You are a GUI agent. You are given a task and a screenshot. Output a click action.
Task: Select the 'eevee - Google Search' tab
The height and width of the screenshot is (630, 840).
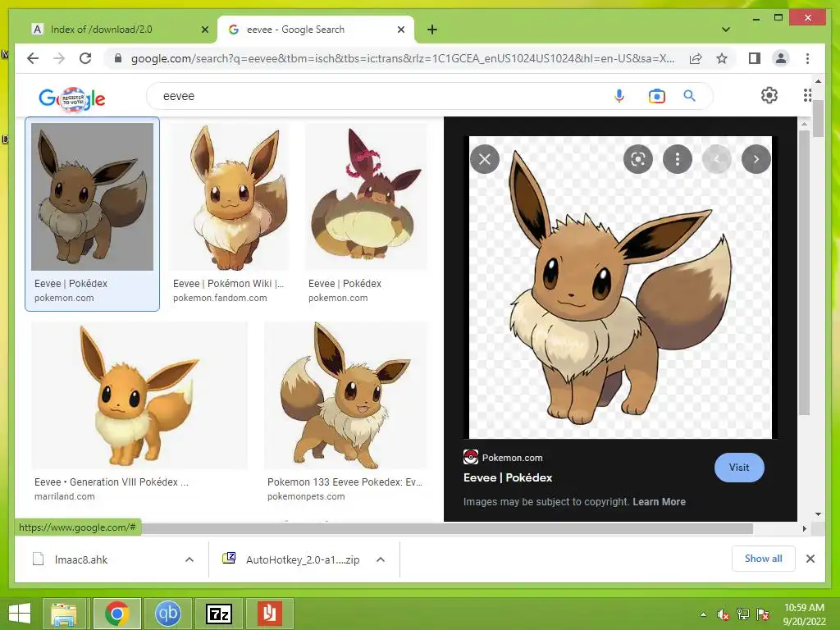tap(315, 30)
